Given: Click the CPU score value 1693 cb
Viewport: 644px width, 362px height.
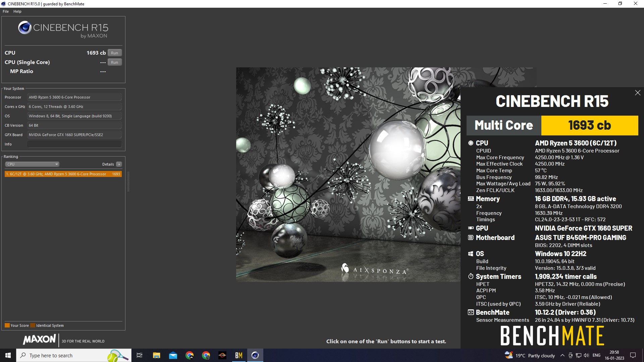Looking at the screenshot, I should (96, 53).
